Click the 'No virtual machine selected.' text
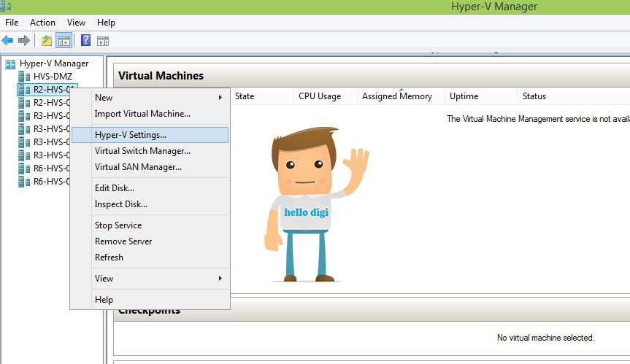Screen dimensions: 630x364 (545, 338)
